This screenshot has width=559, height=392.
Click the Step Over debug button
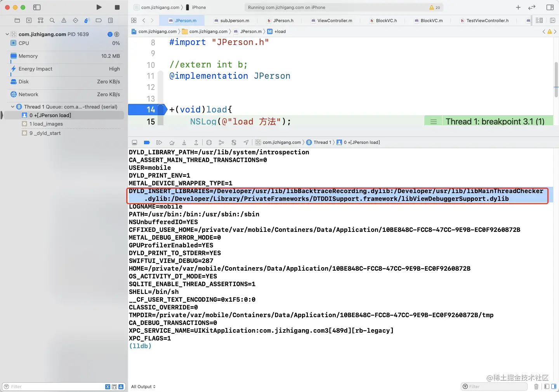tap(172, 142)
